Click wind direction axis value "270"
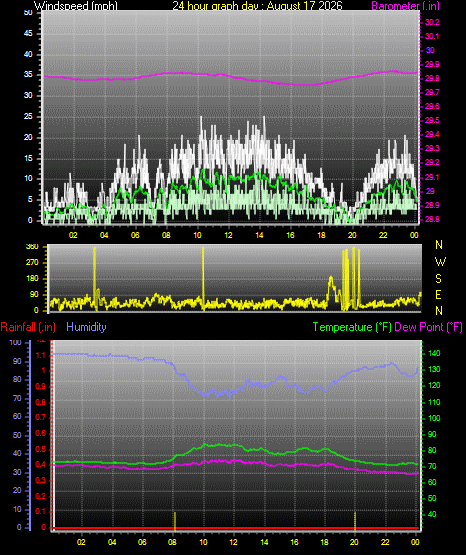The width and height of the screenshot is (466, 555). point(32,263)
